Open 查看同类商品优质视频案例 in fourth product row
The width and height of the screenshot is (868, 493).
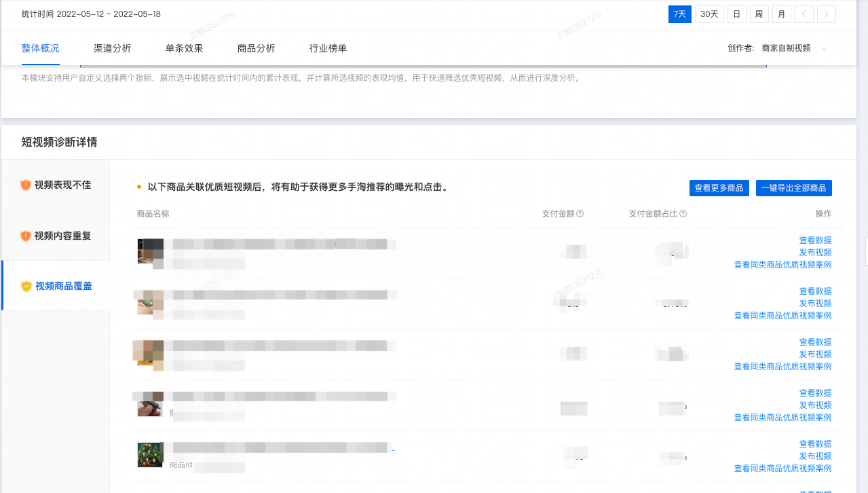(782, 417)
